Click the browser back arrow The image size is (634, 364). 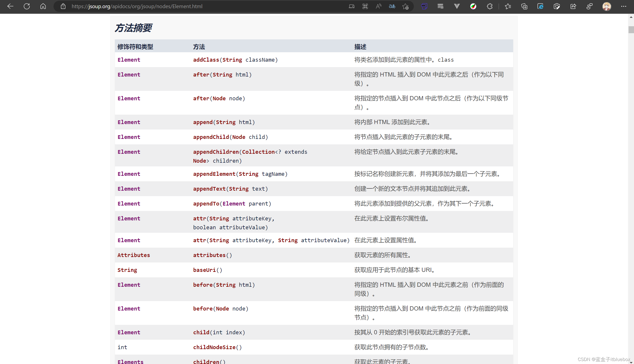point(10,6)
